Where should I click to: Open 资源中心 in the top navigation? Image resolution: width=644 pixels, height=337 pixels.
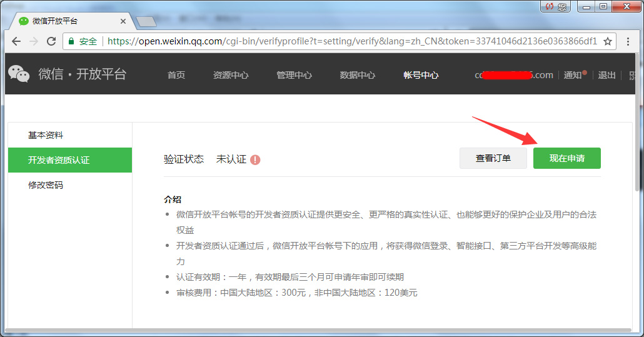click(x=231, y=75)
